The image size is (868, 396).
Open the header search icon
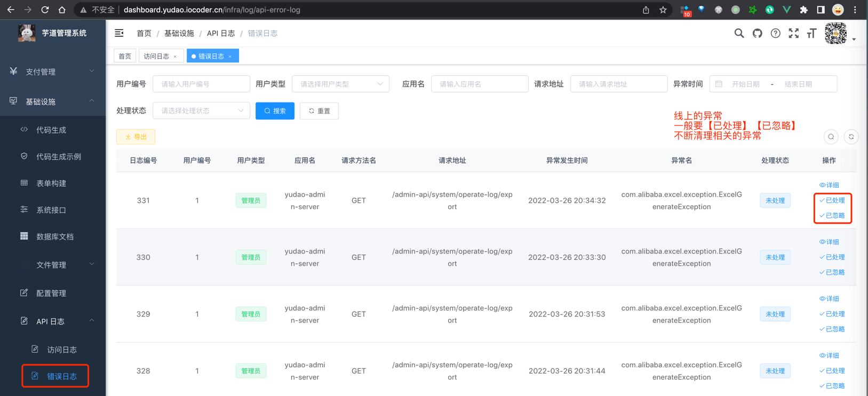click(739, 34)
